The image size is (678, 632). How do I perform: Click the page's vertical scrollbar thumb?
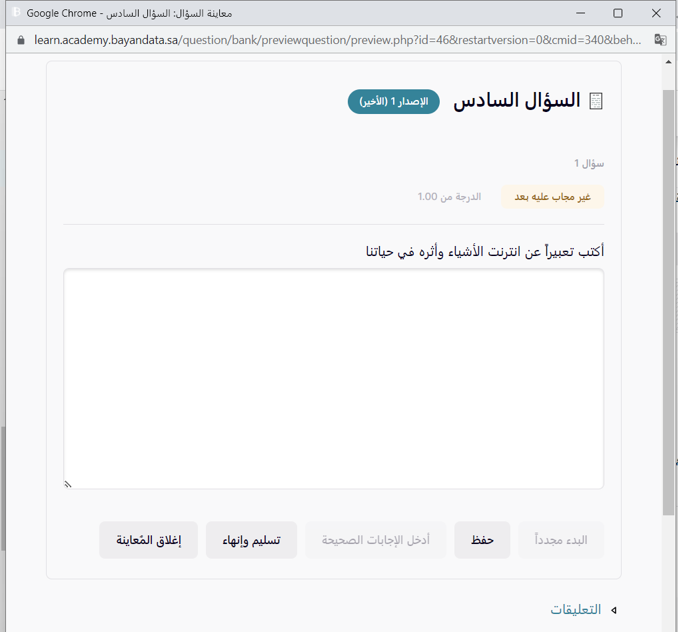[669, 300]
